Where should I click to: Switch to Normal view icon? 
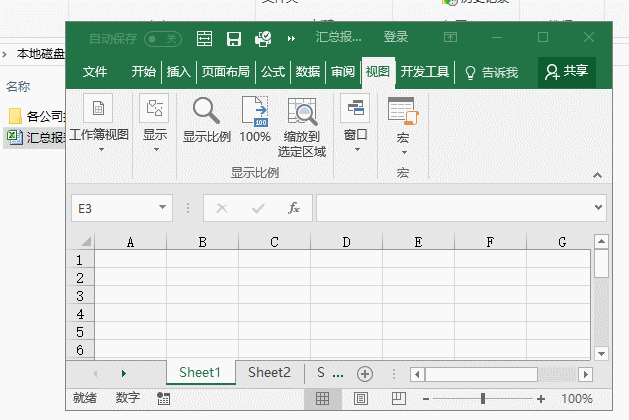(322, 398)
